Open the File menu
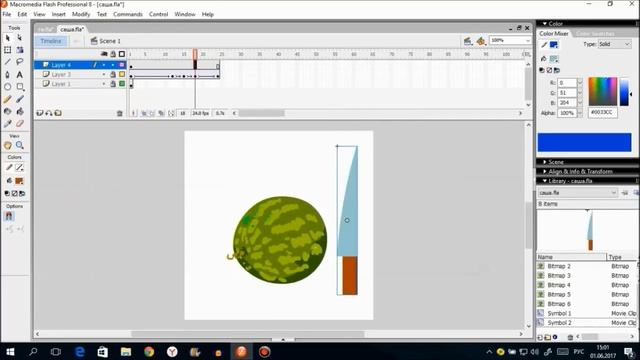This screenshot has height=360, width=640. tap(7, 14)
